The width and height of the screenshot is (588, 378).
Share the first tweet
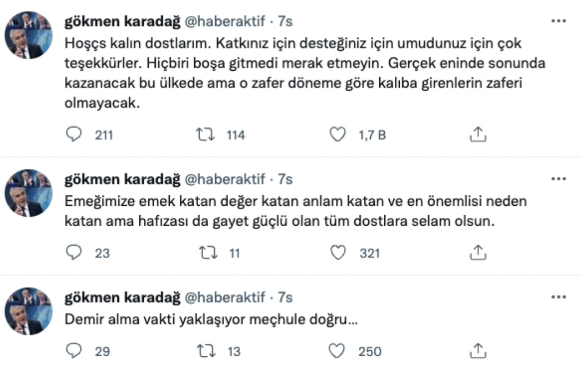477,134
